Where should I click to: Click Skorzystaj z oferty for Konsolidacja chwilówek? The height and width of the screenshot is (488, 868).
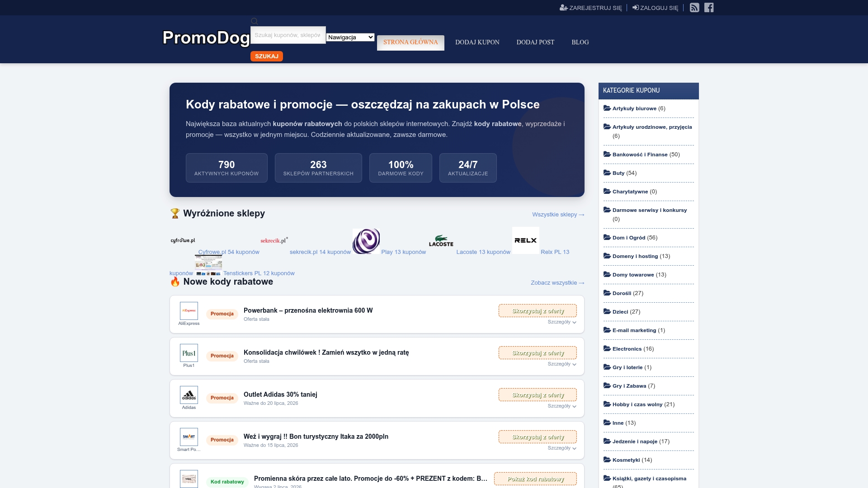[x=538, y=353]
